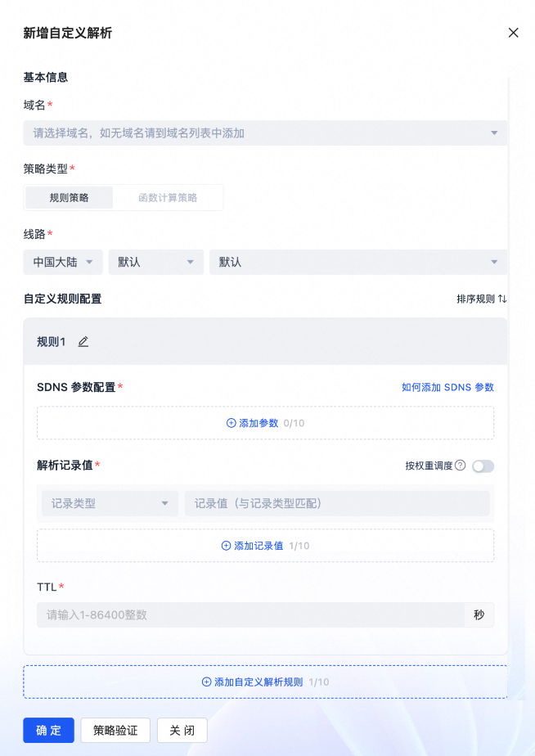Click the 记录值 input field

pyautogui.click(x=337, y=504)
